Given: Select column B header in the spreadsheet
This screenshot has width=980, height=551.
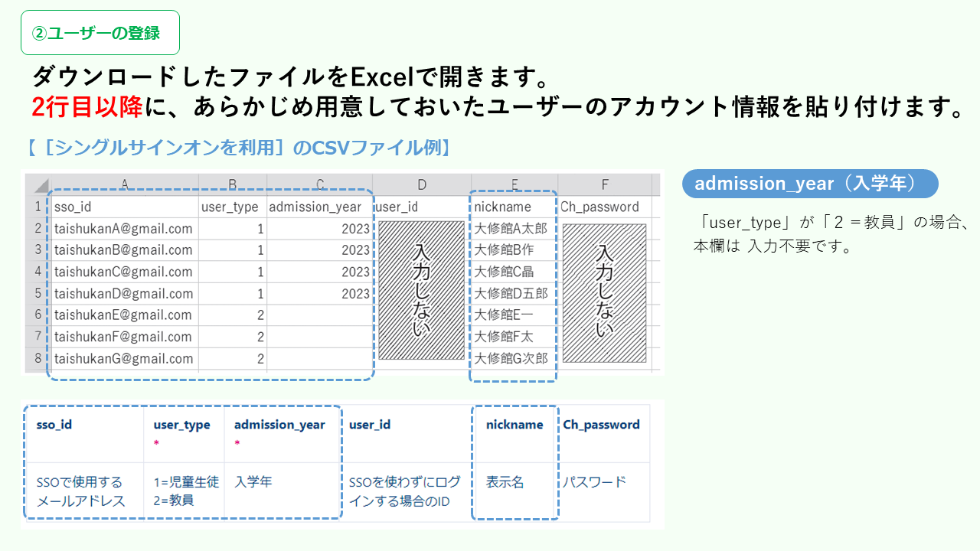Looking at the screenshot, I should [x=233, y=184].
